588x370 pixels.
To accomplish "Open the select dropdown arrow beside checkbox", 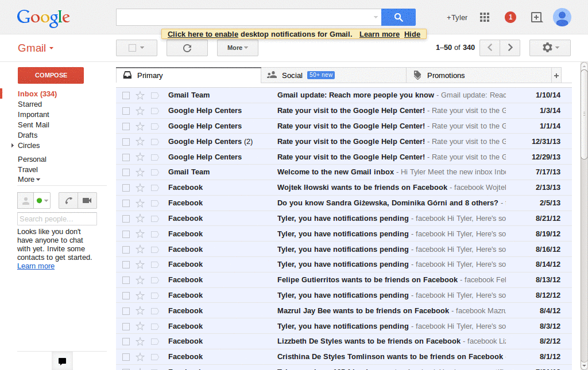I will (142, 48).
